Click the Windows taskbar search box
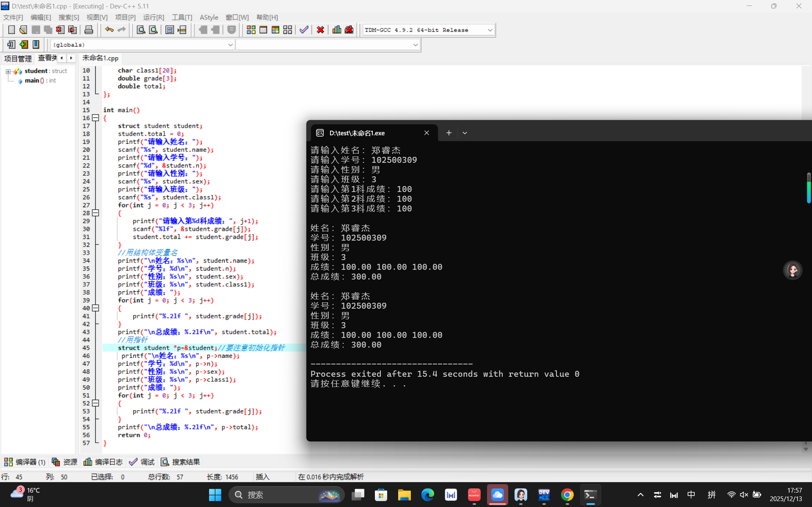 pos(287,495)
